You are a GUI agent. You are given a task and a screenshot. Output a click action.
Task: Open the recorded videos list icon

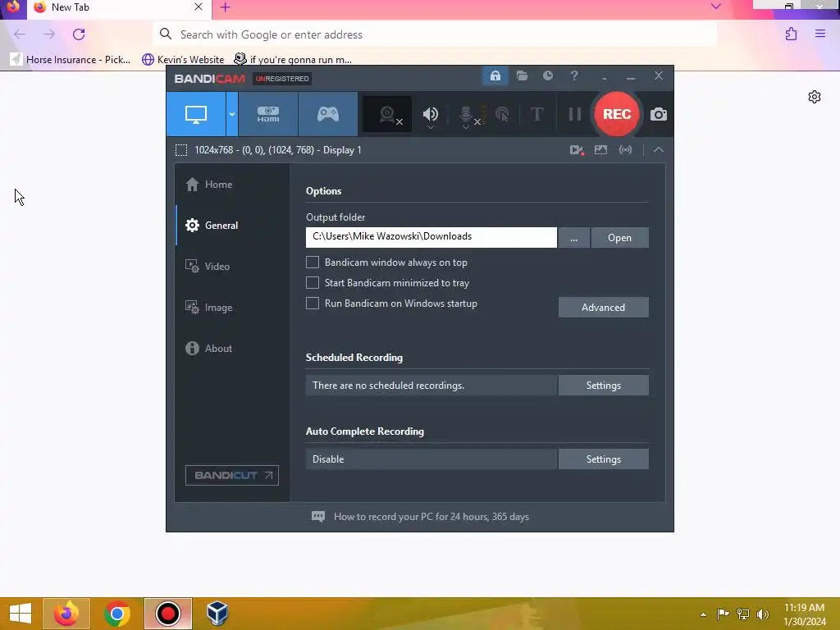577,150
